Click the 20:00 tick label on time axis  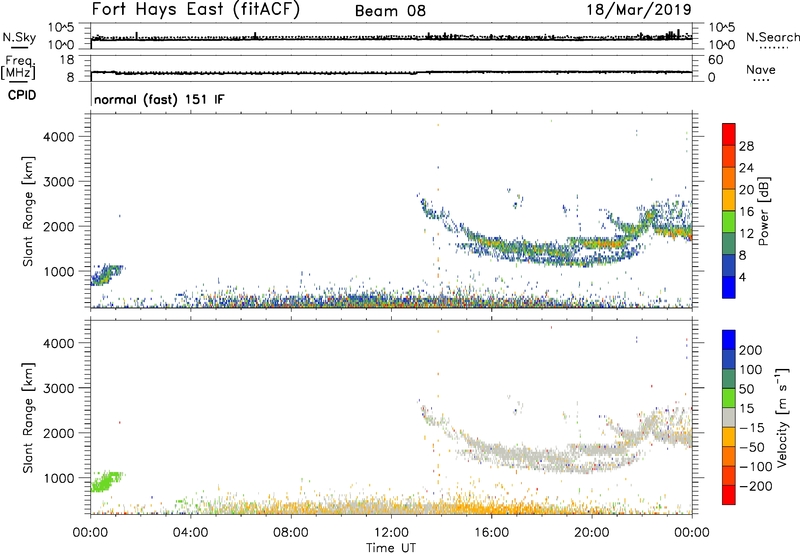pyautogui.click(x=591, y=531)
